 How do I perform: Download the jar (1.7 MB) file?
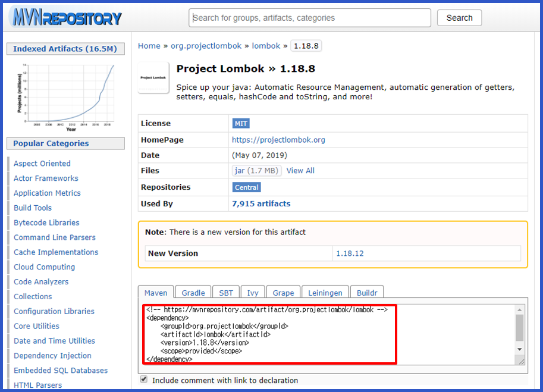pyautogui.click(x=256, y=170)
